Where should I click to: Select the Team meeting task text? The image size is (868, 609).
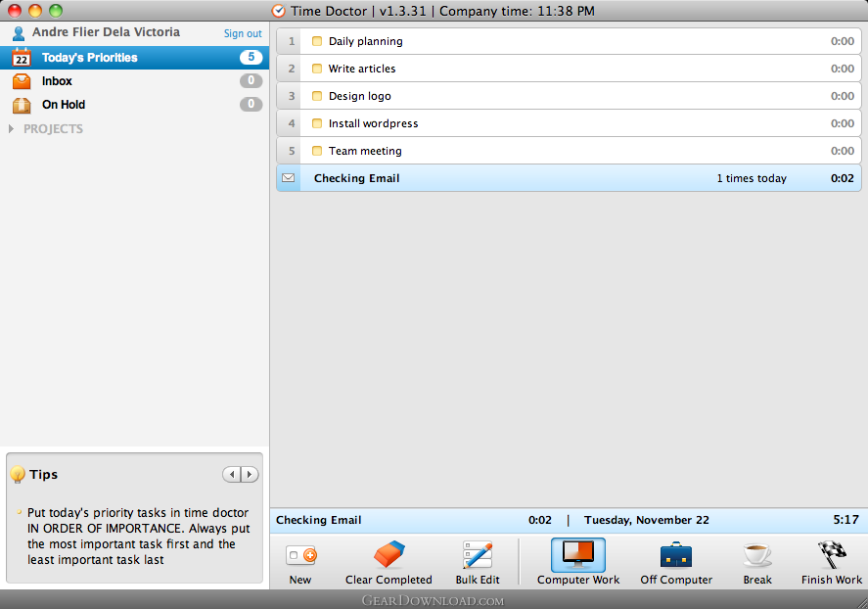[365, 151]
